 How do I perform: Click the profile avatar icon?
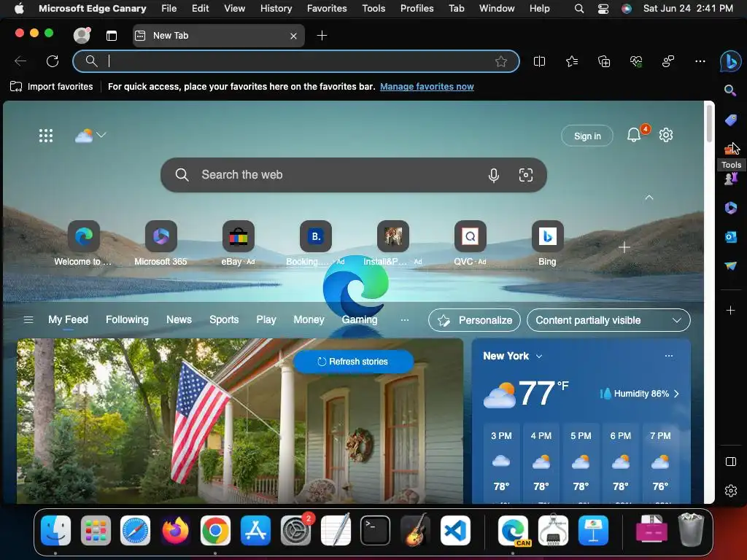[x=82, y=35]
